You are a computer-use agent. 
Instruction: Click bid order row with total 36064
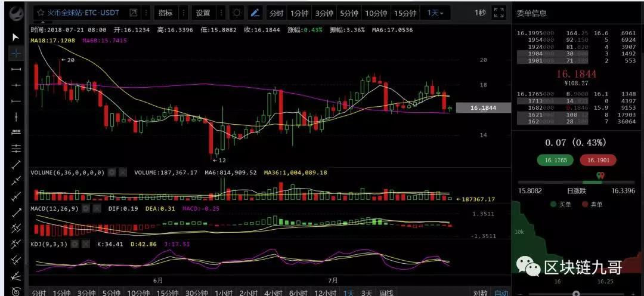576,122
